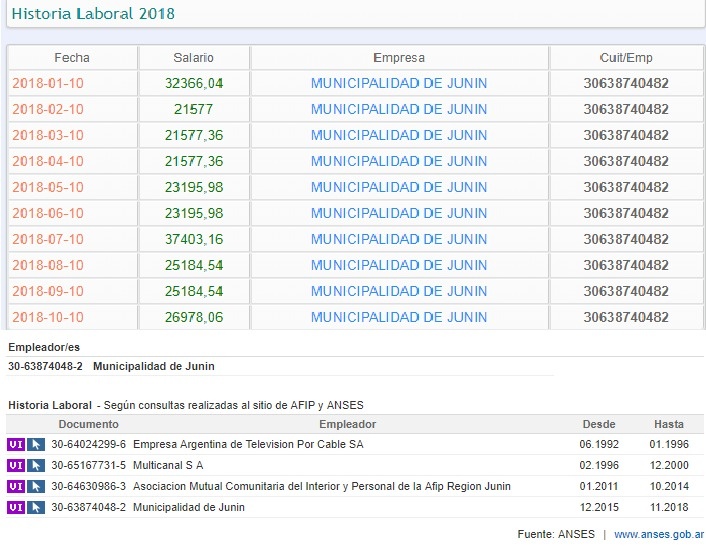
Task: Click the VI icon beside Multicanal S A
Action: coord(16,465)
